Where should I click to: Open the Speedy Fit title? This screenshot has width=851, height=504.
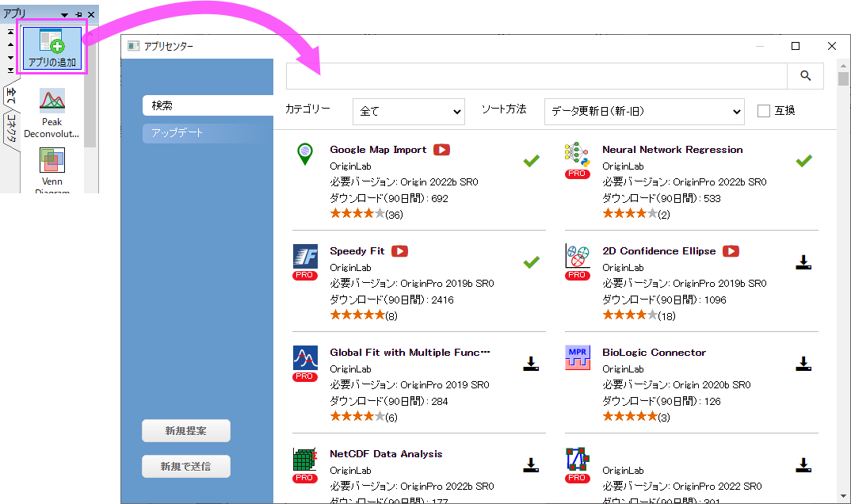point(357,251)
